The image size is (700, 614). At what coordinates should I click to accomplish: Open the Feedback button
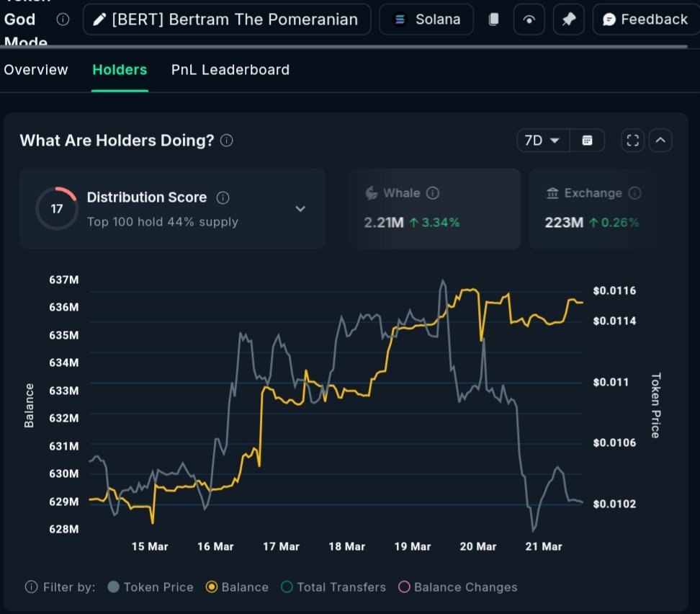[x=646, y=19]
